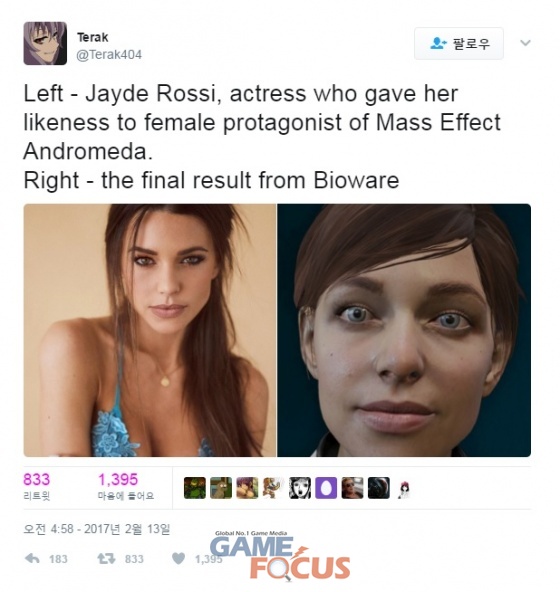Click the reply arrow icon
560x592 pixels.
tap(32, 558)
